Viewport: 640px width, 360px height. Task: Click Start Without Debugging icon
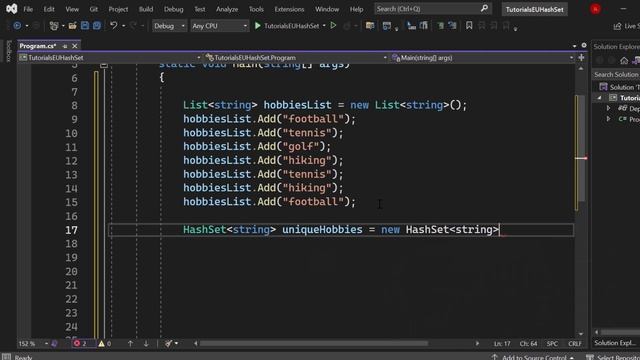[x=333, y=26]
